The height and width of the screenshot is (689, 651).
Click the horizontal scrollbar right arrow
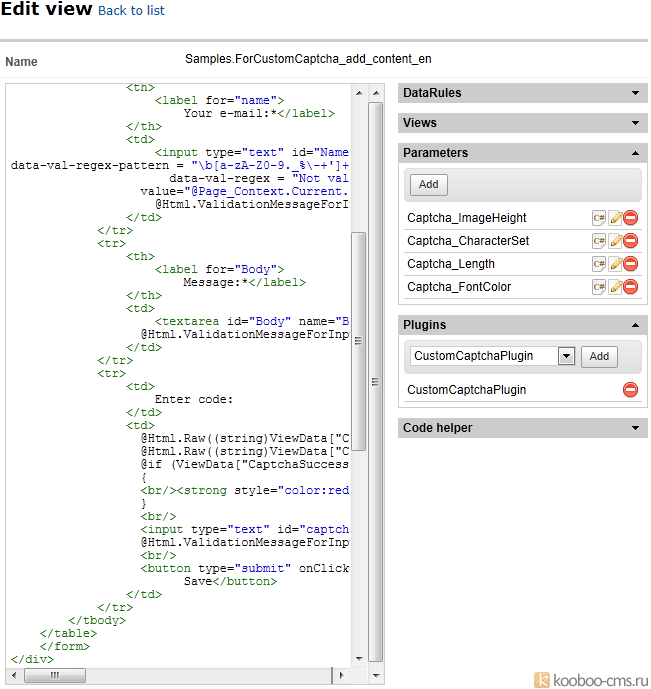pyautogui.click(x=341, y=675)
